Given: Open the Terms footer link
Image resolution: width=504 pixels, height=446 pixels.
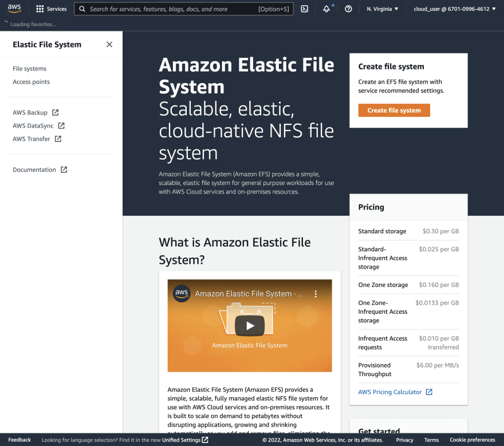Looking at the screenshot, I should [x=431, y=440].
